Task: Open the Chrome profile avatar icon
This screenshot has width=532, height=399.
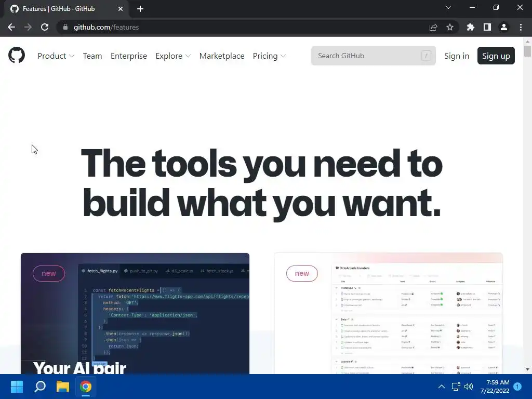Action: (x=504, y=27)
